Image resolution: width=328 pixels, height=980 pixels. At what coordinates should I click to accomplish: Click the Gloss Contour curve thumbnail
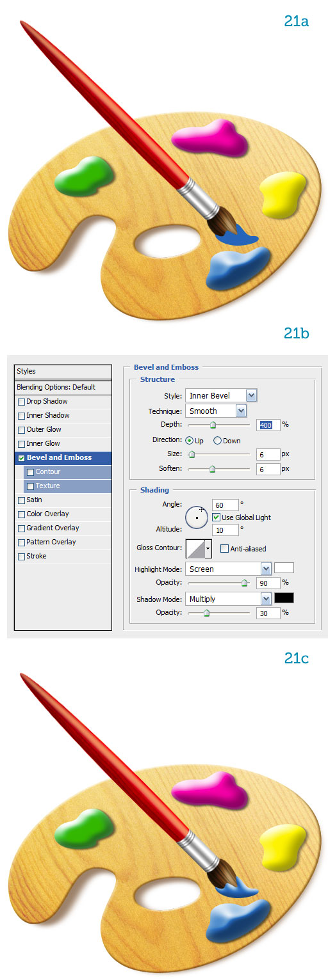[x=195, y=548]
